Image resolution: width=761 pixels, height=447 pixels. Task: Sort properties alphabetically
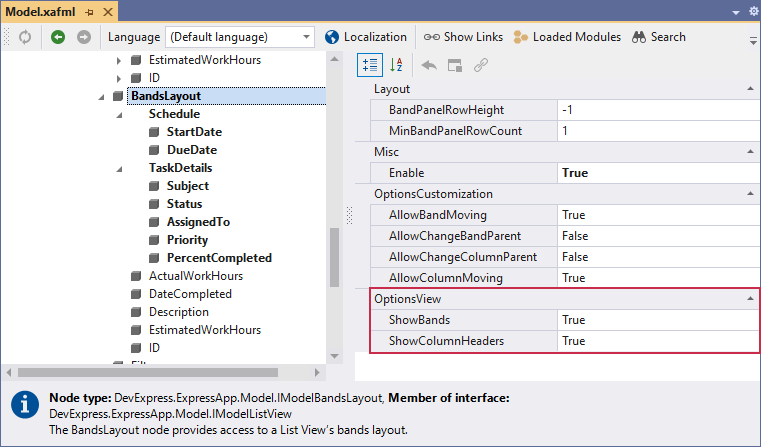(x=397, y=65)
